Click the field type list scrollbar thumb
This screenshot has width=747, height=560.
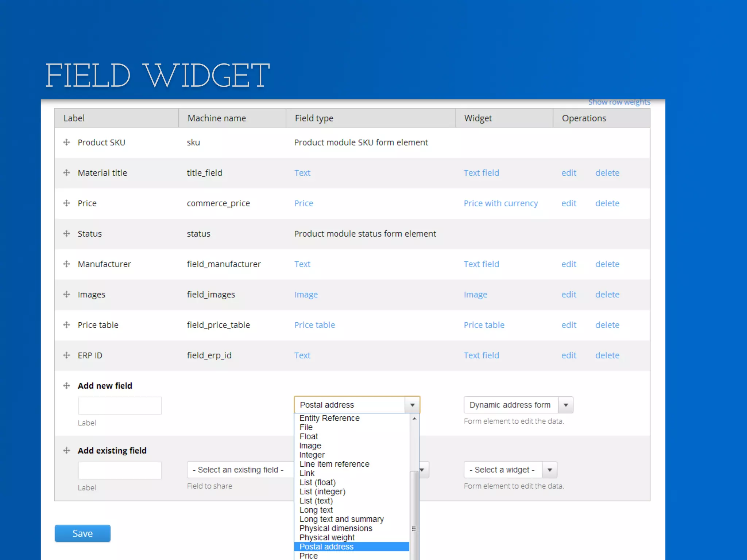[x=414, y=515]
